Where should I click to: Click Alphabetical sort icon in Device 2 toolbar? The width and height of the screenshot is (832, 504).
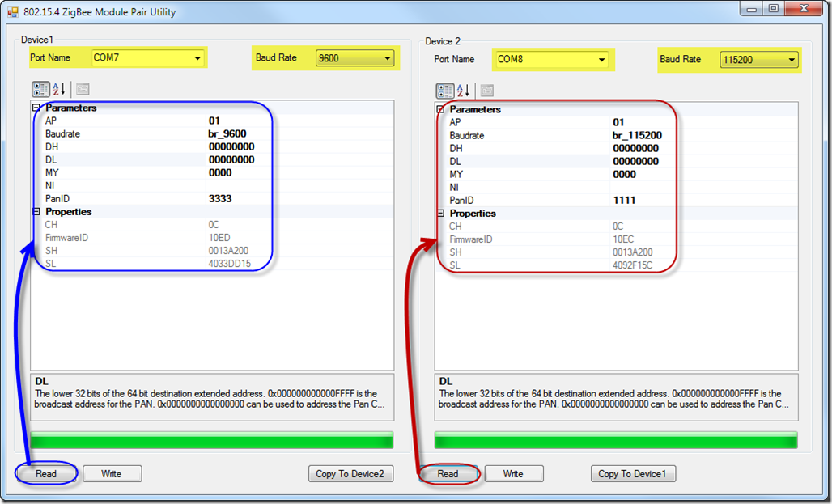463,91
